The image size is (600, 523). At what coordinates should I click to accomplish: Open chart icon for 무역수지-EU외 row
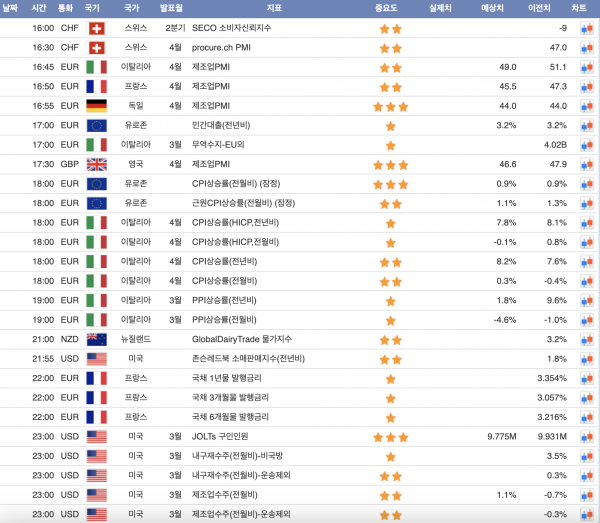587,145
